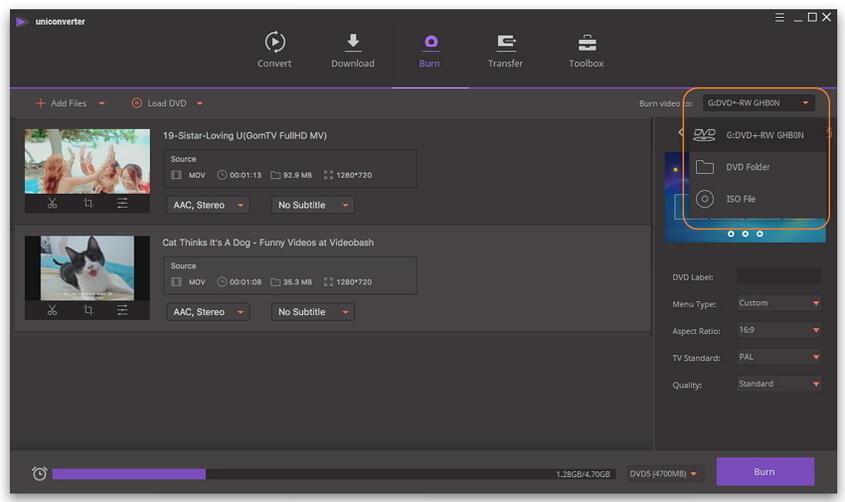Click Cat Thinks It's A Dog title
845x502 pixels.
(268, 243)
